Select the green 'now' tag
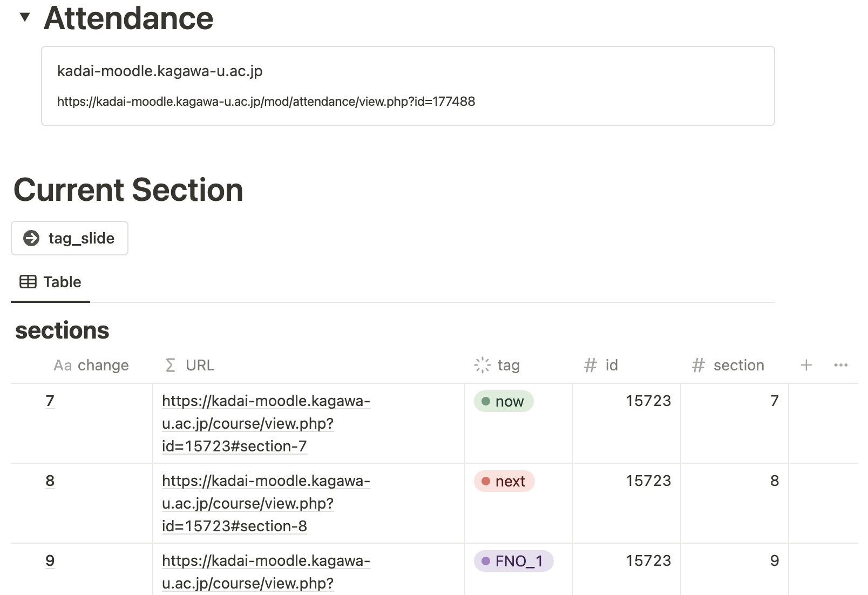The width and height of the screenshot is (868, 595). (x=504, y=401)
